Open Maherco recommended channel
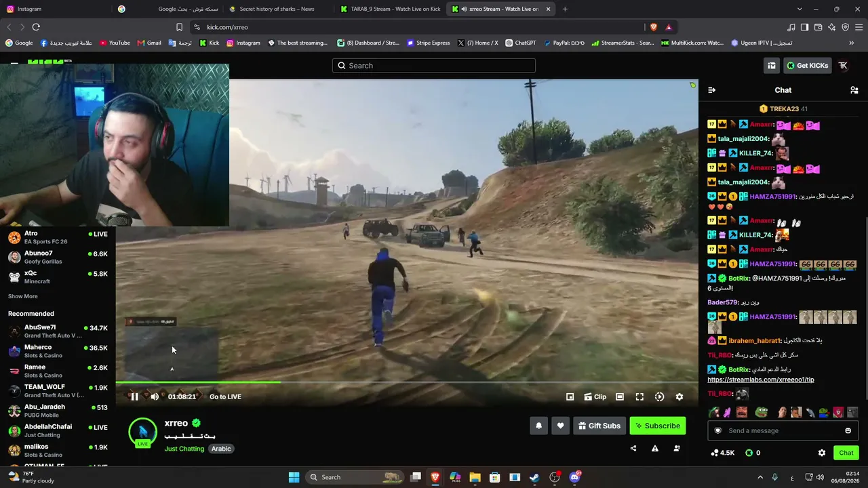This screenshot has width=868, height=488. tap(58, 351)
